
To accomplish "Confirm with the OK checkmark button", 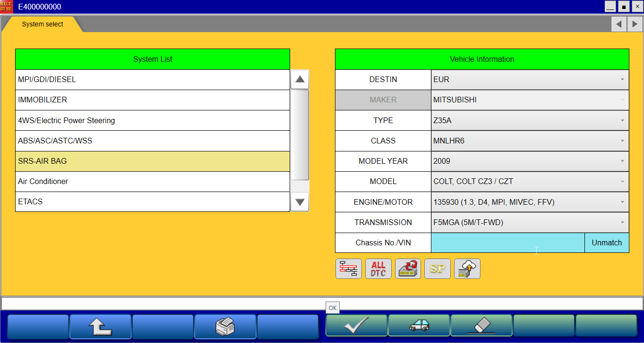I will tap(356, 326).
